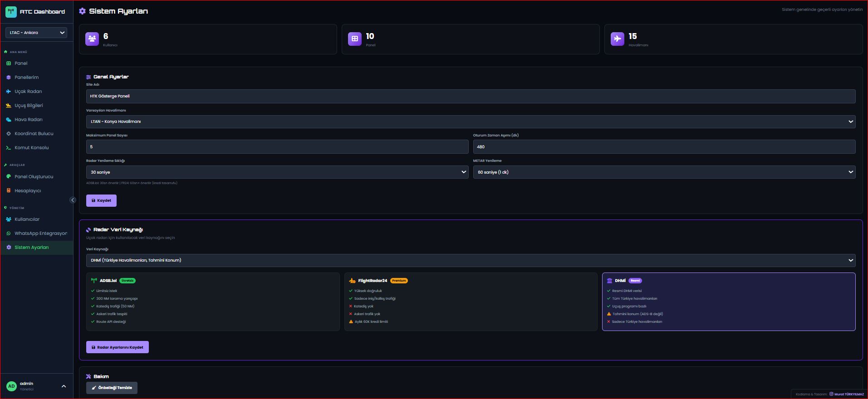Click the Panel grid icon in sidebar

(x=9, y=63)
